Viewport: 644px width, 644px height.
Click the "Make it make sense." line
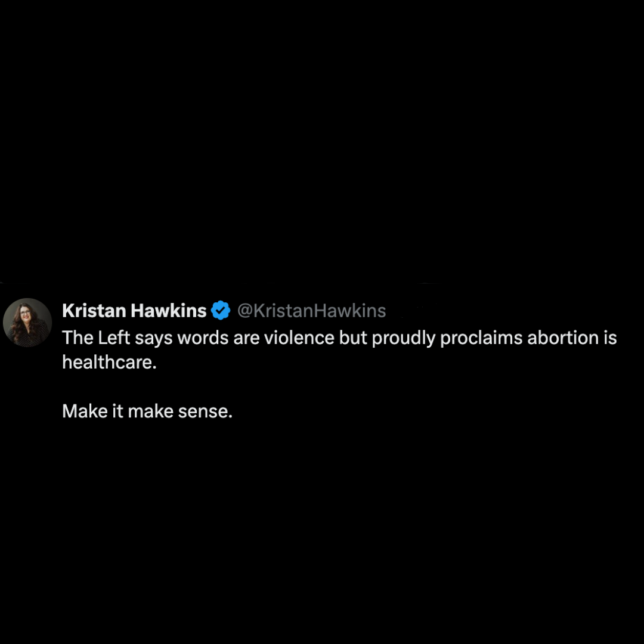147,411
